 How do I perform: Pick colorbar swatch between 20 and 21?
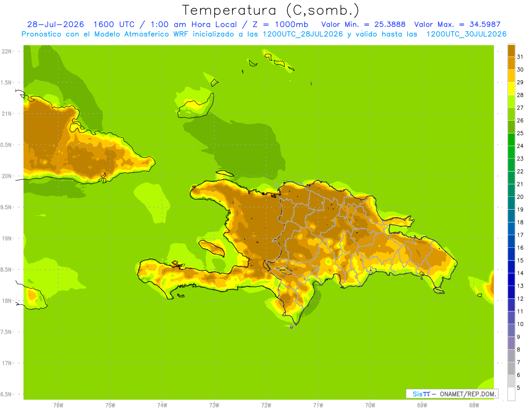[x=511, y=190]
